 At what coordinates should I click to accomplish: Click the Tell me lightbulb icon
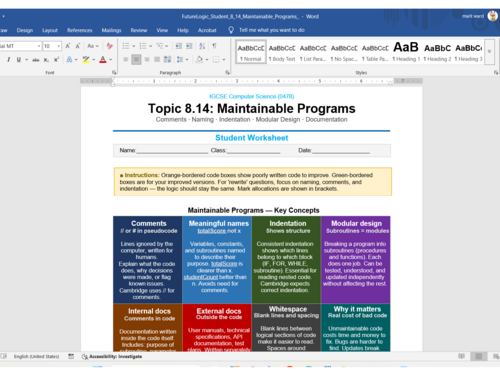pyautogui.click(x=231, y=30)
